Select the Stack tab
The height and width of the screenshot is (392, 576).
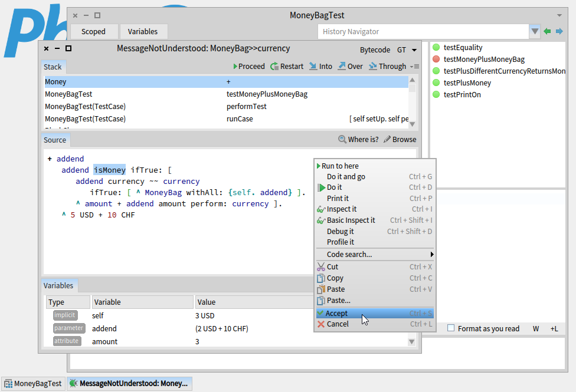click(x=53, y=67)
